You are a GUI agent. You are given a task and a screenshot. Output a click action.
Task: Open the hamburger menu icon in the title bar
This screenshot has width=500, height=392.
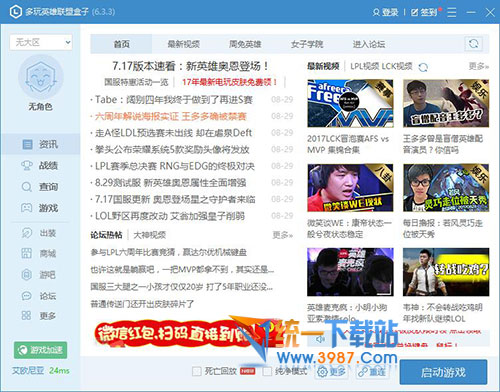452,13
